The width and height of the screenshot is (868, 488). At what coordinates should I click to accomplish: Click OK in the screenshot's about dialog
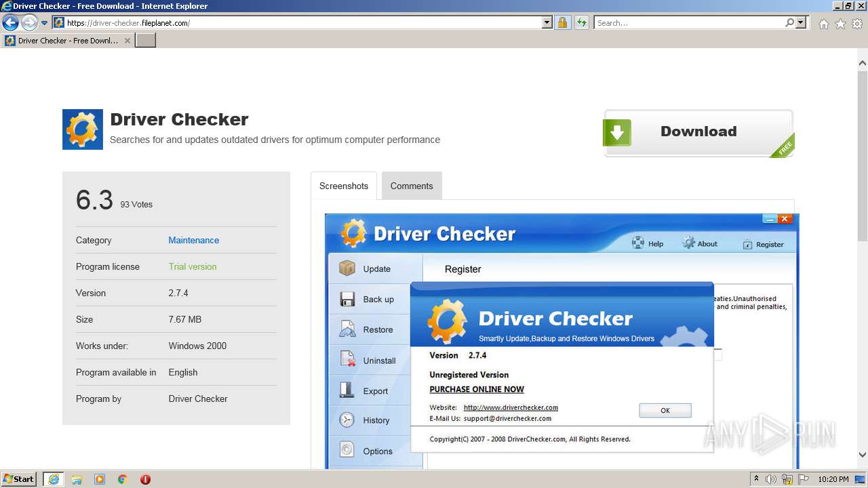[665, 410]
